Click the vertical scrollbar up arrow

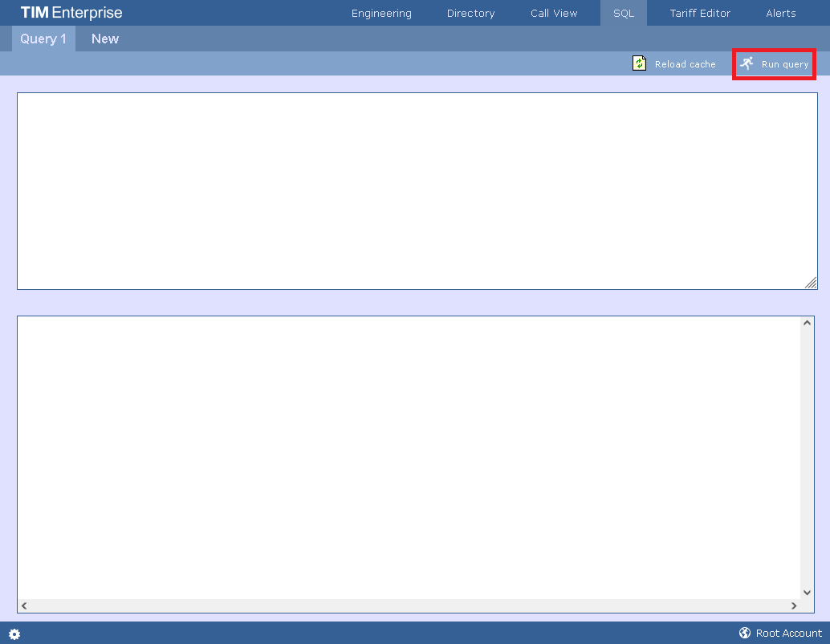808,321
